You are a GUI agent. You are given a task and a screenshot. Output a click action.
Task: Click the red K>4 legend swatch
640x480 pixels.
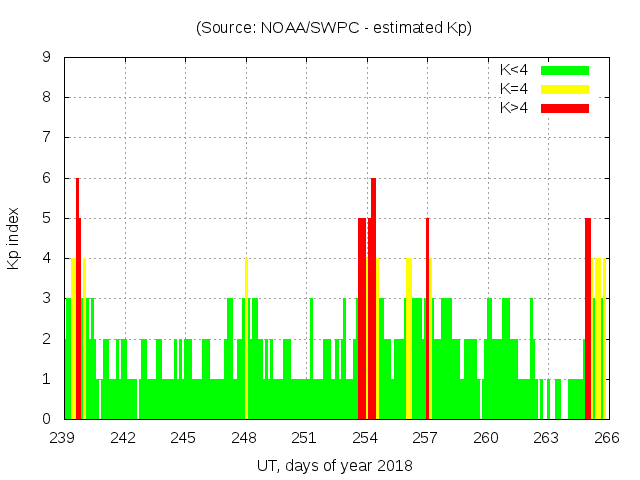tap(565, 108)
